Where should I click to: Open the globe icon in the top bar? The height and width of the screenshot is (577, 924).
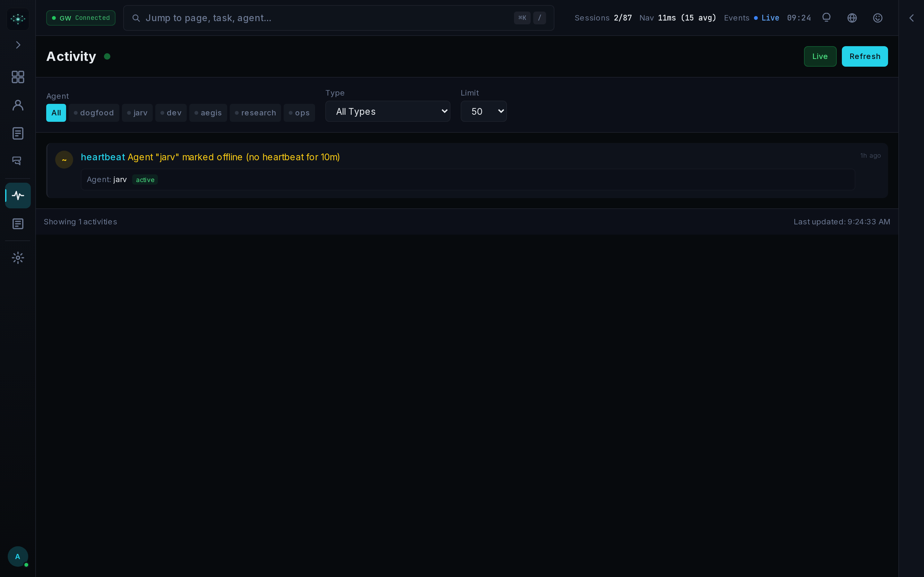(852, 18)
